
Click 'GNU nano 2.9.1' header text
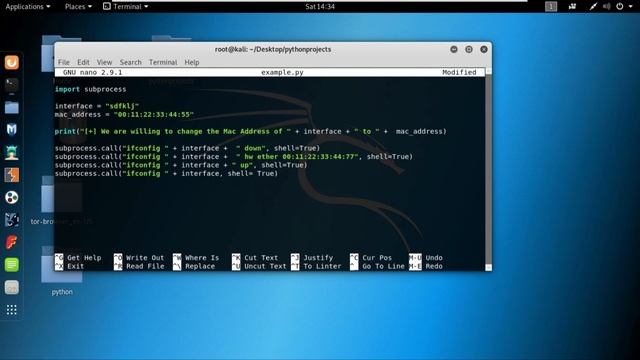click(x=93, y=72)
